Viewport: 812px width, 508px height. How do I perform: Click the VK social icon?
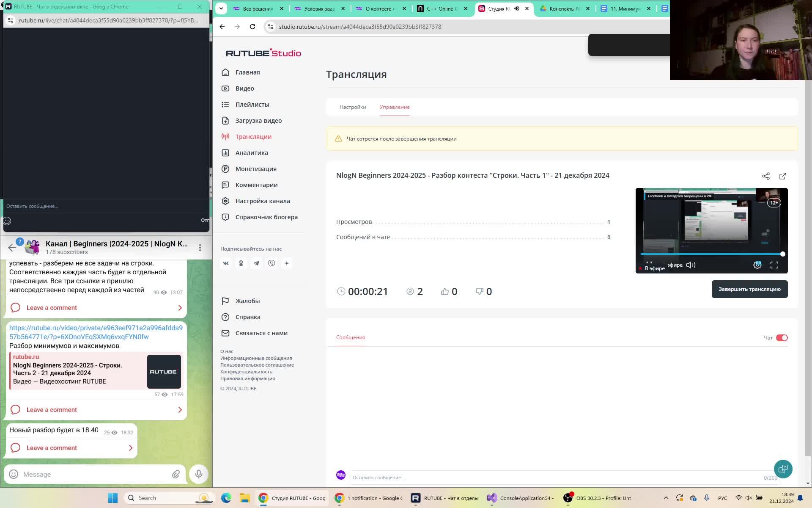(x=226, y=263)
